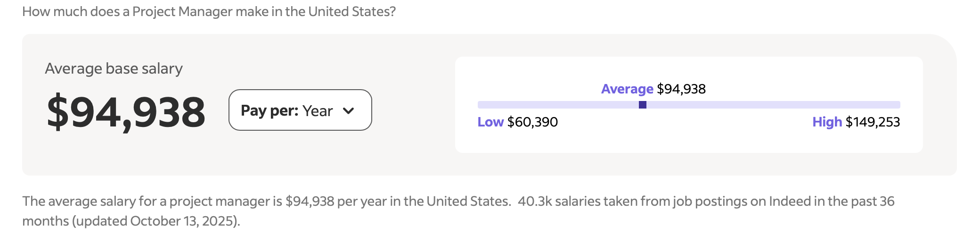The width and height of the screenshot is (980, 252).
Task: Click the white salary range card background
Action: tap(688, 141)
